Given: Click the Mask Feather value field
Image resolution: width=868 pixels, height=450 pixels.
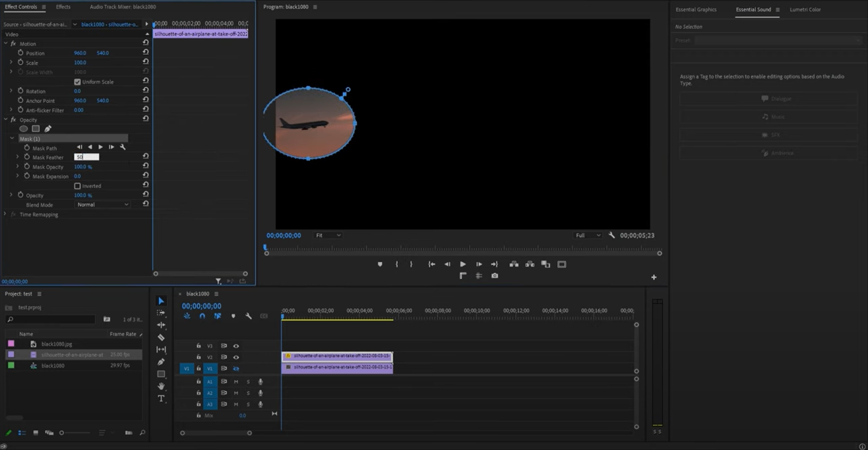Looking at the screenshot, I should (87, 157).
